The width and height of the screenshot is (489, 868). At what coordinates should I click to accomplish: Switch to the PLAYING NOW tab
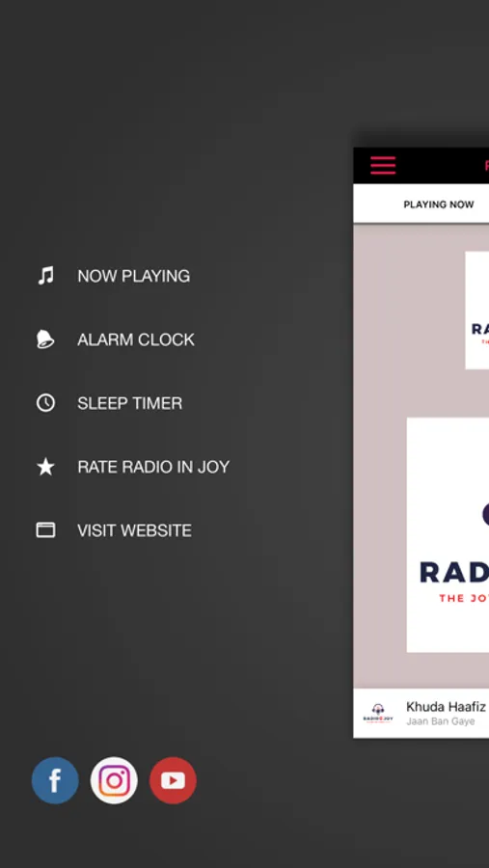439,204
